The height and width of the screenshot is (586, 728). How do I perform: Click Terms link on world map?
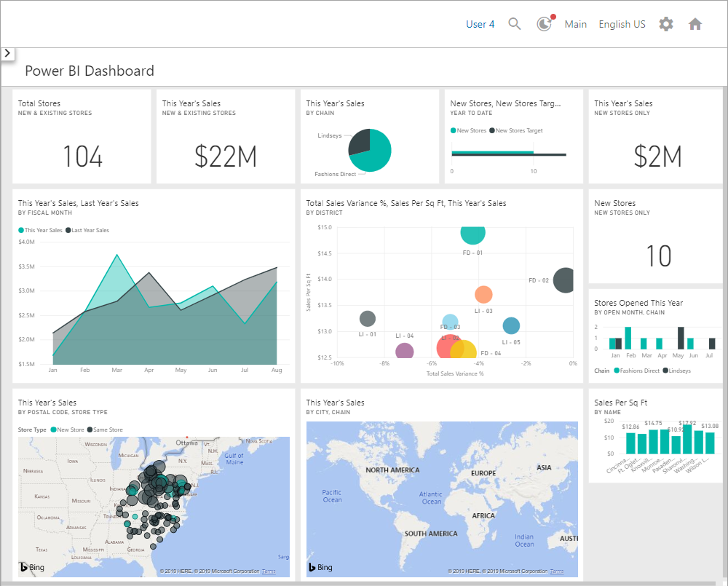557,571
